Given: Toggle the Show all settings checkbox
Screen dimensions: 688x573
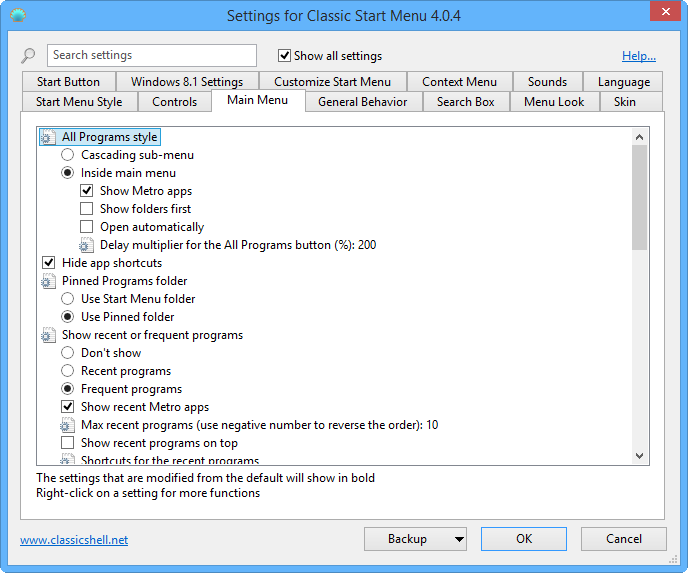Looking at the screenshot, I should click(284, 56).
